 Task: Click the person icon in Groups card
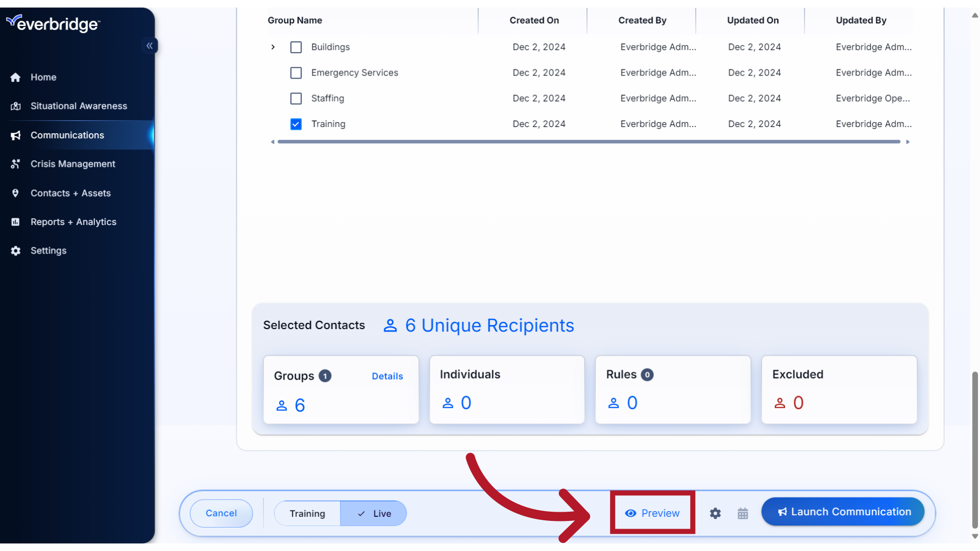pyautogui.click(x=281, y=406)
